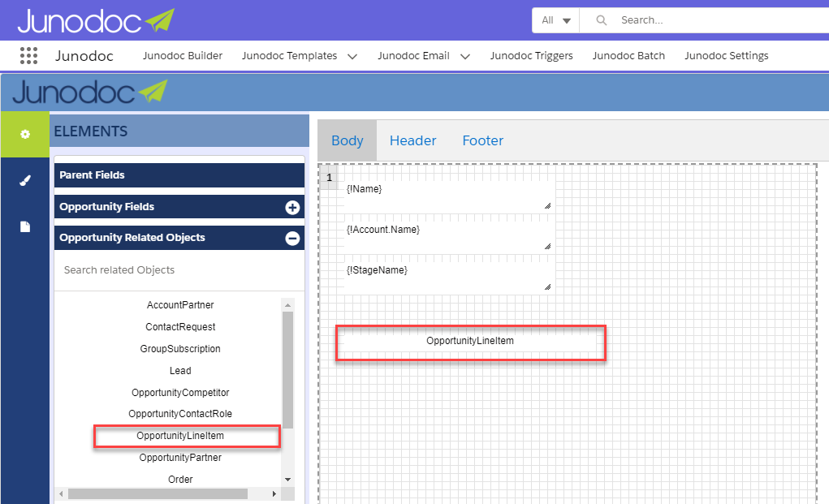This screenshot has width=829, height=504.
Task: Click the Parent Fields section header
Action: pos(179,174)
